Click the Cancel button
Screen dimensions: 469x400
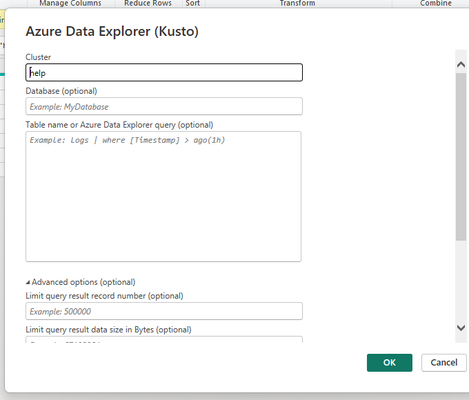[x=444, y=363]
